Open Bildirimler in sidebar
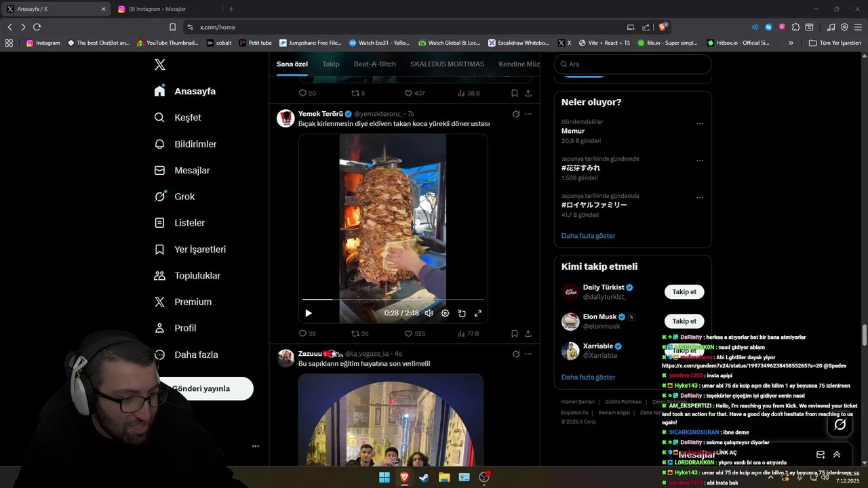The image size is (868, 488). 185,144
